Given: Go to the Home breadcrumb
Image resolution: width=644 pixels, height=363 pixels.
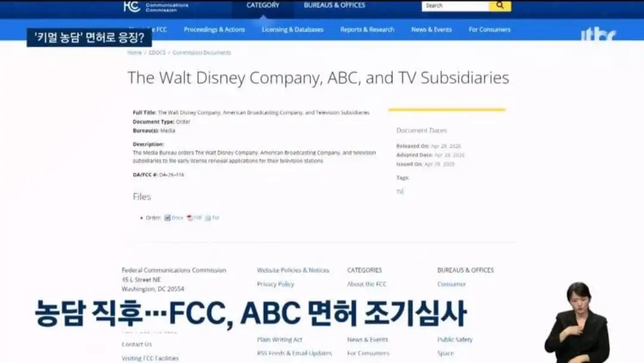Looking at the screenshot, I should [x=134, y=53].
